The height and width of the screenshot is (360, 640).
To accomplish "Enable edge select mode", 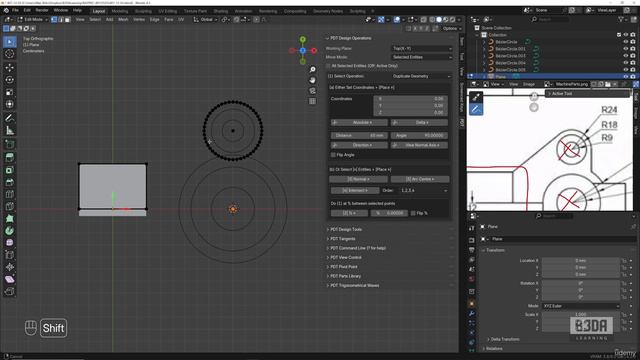I will [61, 19].
